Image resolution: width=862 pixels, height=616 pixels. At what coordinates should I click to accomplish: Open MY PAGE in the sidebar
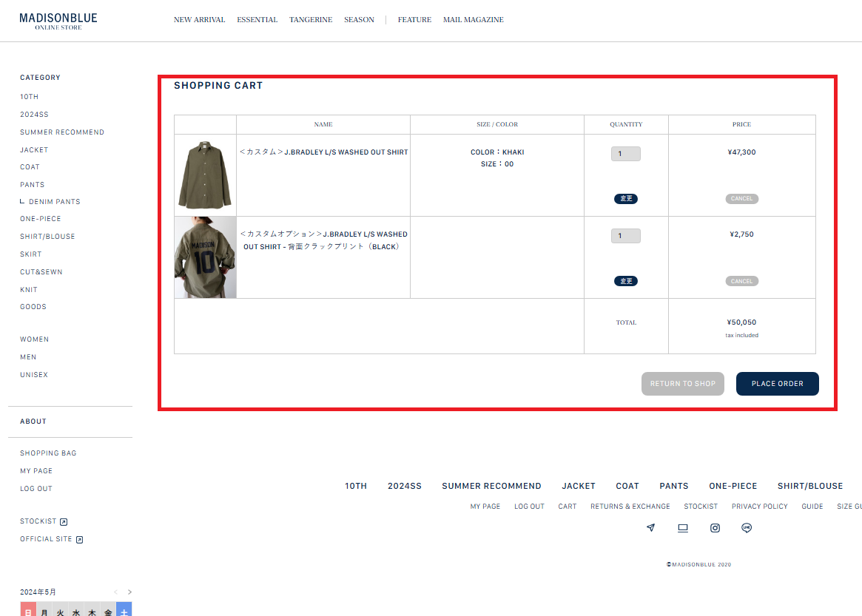36,471
